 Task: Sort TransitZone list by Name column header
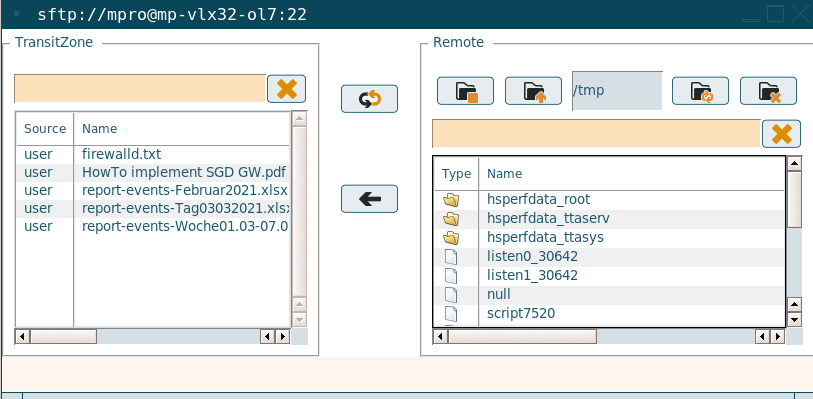point(181,129)
